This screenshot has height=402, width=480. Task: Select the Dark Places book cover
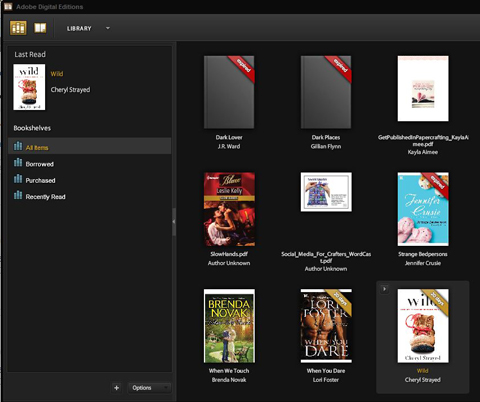[326, 92]
